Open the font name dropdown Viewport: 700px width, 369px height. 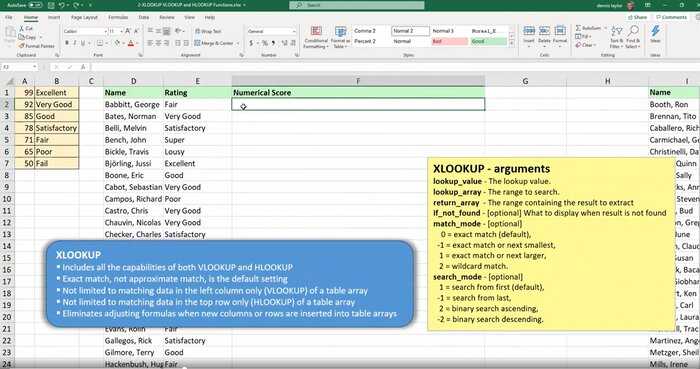[105, 31]
